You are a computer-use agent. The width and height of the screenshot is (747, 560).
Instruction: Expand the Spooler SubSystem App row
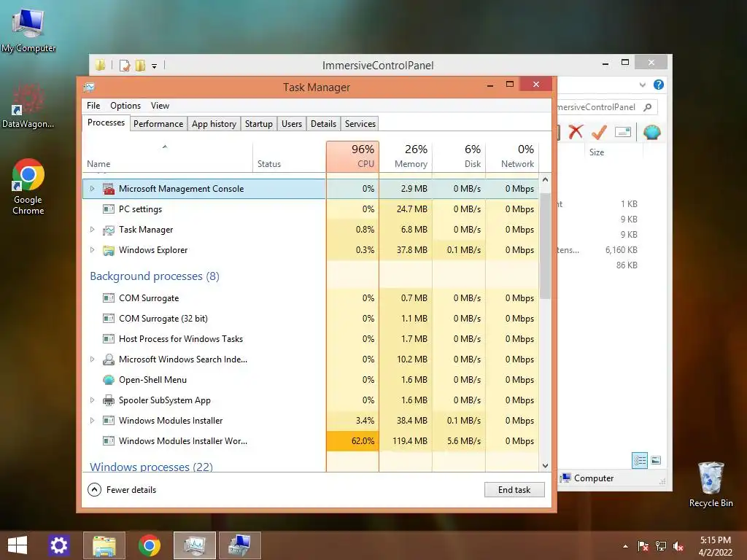92,400
